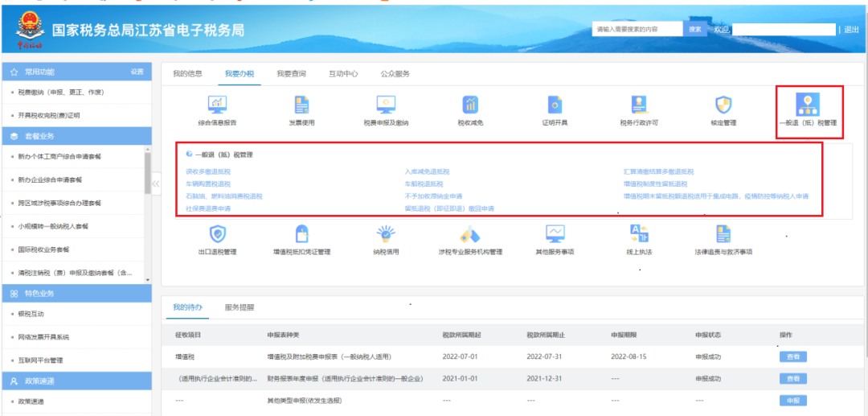The height and width of the screenshot is (416, 868).
Task: Click the 2022-08-15 申报期限 cell
Action: click(x=628, y=356)
